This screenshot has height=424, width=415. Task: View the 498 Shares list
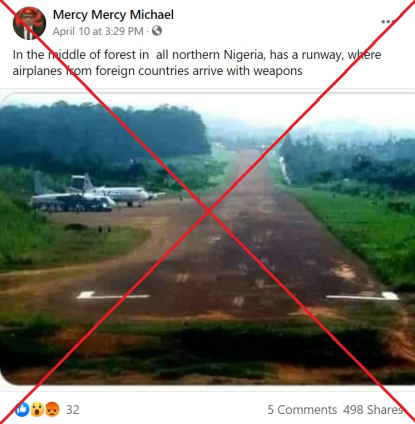click(x=373, y=410)
